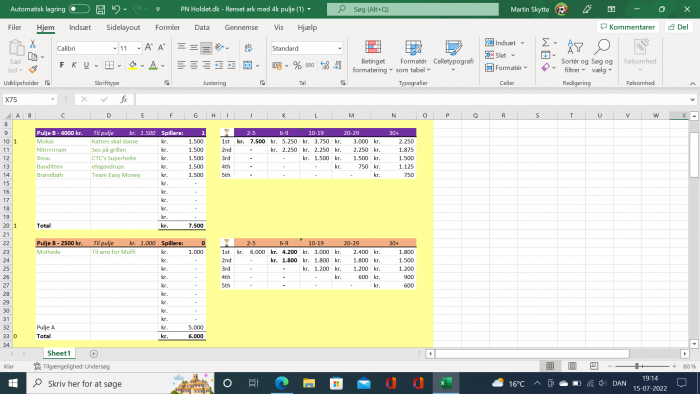Click the Søg search box

412,9
